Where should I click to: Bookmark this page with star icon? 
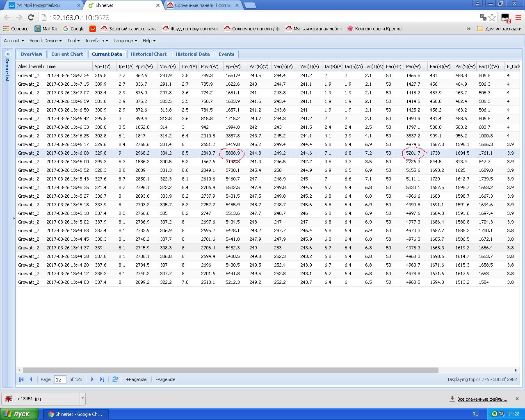492,17
